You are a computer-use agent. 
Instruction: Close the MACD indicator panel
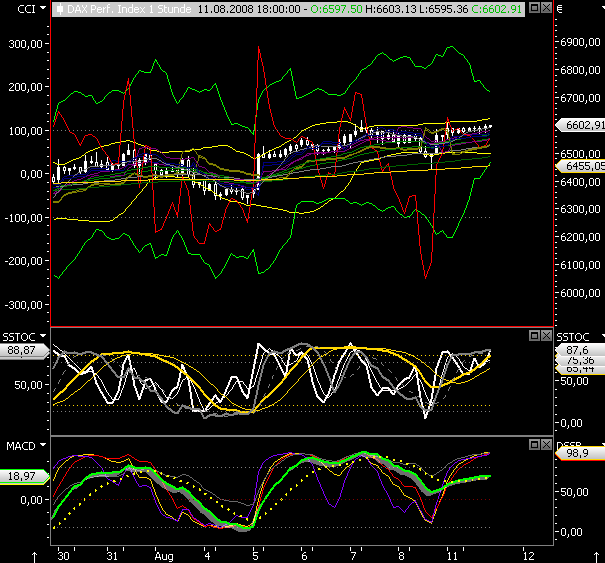tap(546, 445)
